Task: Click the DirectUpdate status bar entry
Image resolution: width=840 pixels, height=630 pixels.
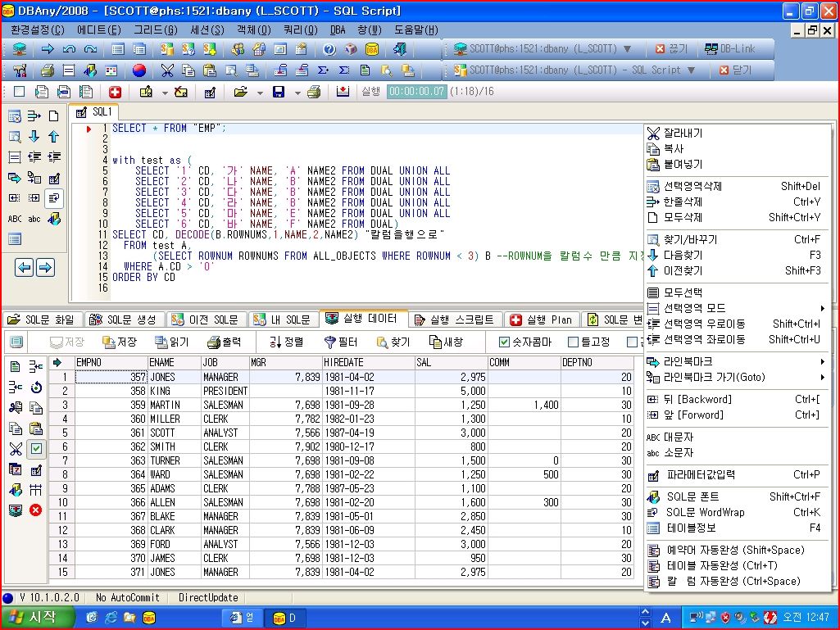Action: coord(208,598)
